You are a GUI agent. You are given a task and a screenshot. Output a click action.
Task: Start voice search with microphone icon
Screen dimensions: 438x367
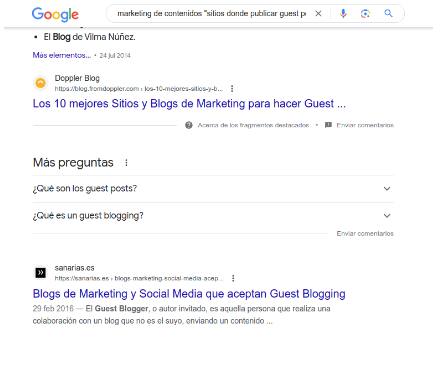[x=343, y=14]
